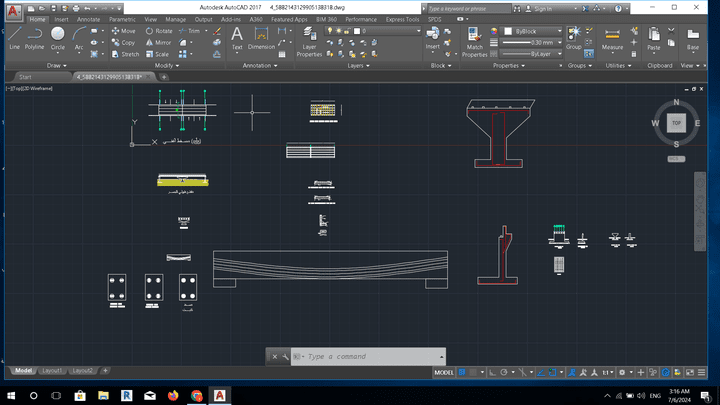Viewport: 720px width, 405px height.
Task: Open Layer Properties manager
Action: click(x=309, y=42)
